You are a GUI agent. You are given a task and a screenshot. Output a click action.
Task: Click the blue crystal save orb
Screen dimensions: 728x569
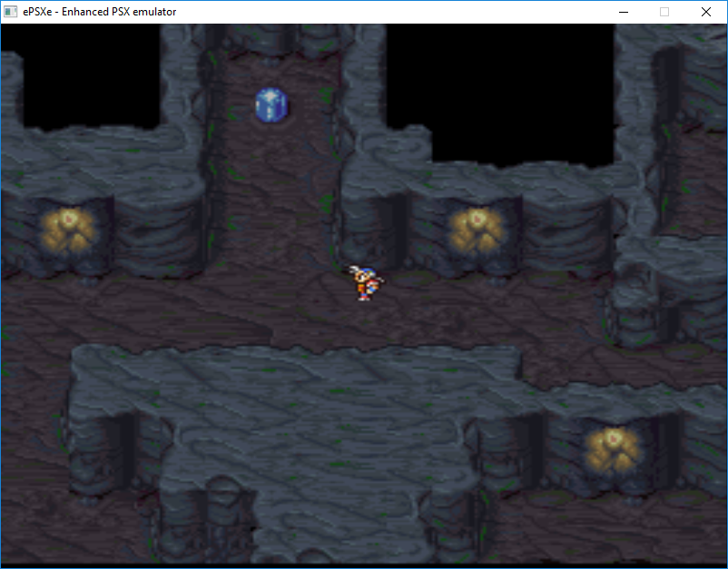point(271,105)
